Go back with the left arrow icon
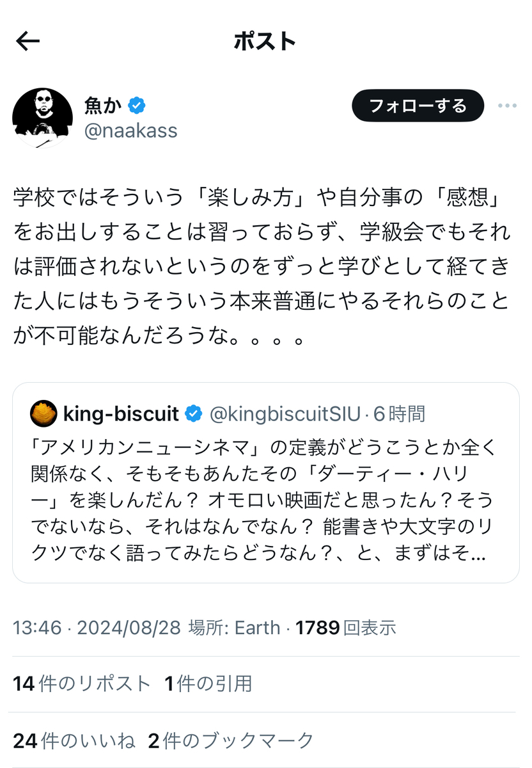532x768 pixels. tap(28, 42)
